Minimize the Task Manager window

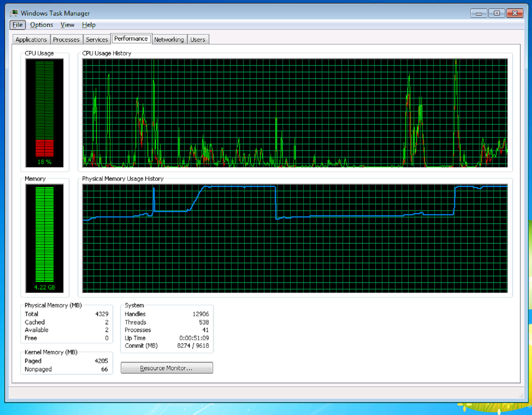coord(479,13)
